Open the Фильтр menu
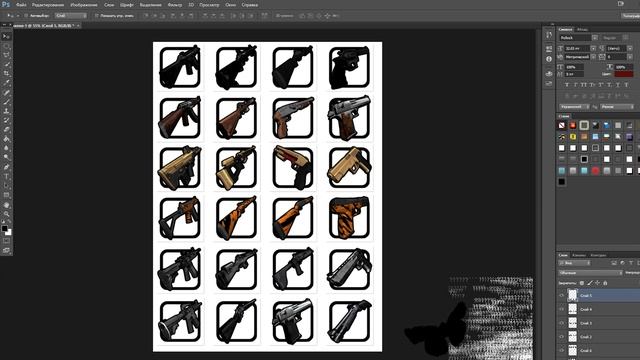Screen dimensions: 640x360 click(x=175, y=5)
